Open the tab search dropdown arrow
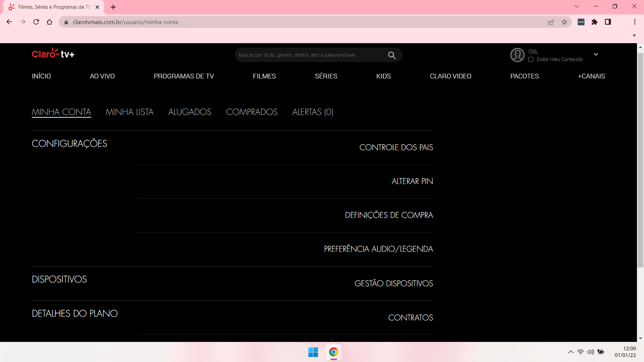 point(577,6)
